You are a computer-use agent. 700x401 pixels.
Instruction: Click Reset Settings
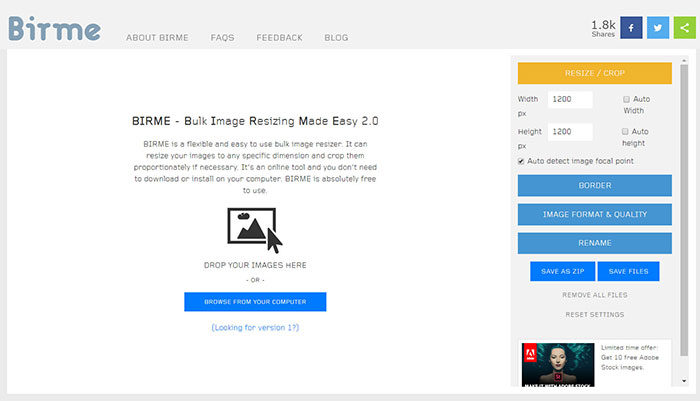coord(595,315)
